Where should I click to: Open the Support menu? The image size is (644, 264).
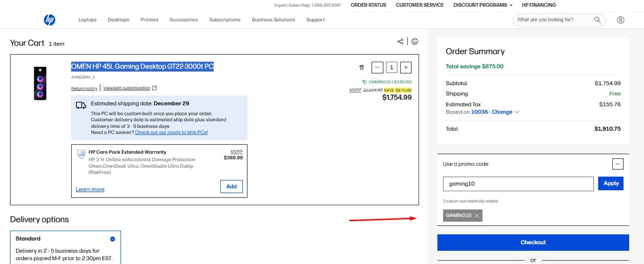pyautogui.click(x=316, y=20)
